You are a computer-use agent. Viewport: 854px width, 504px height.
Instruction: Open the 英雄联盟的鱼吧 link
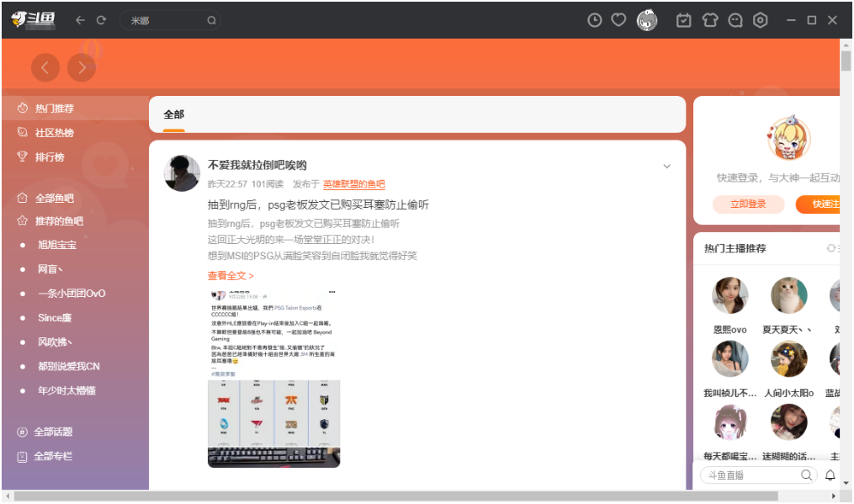click(354, 184)
